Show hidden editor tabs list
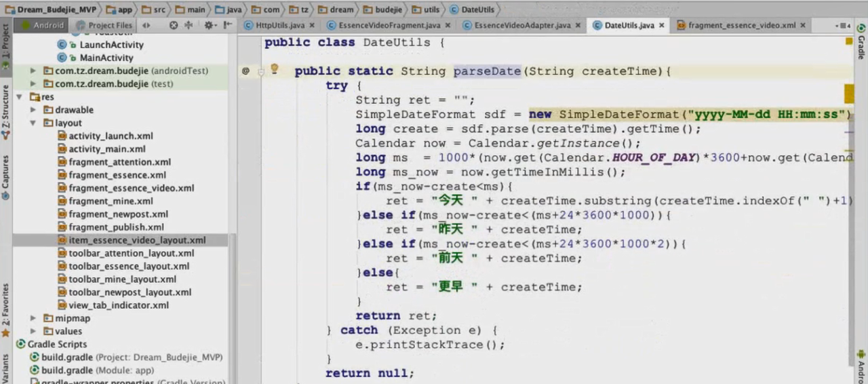The height and width of the screenshot is (384, 868). 844,25
